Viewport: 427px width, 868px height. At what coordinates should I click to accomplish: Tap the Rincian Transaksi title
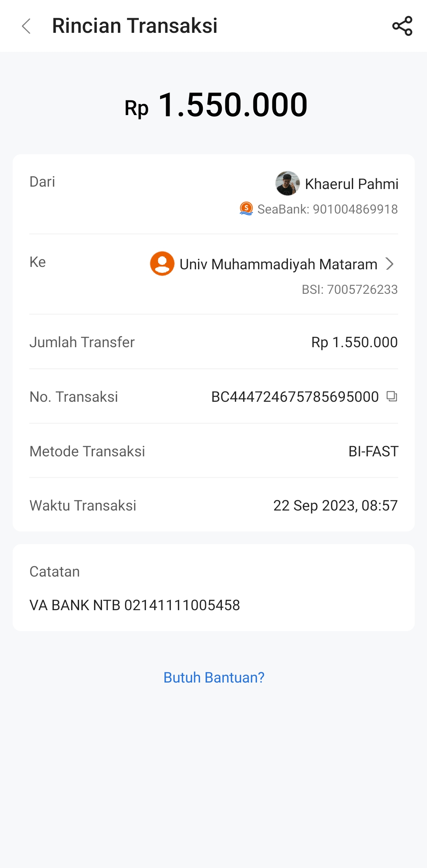(135, 26)
